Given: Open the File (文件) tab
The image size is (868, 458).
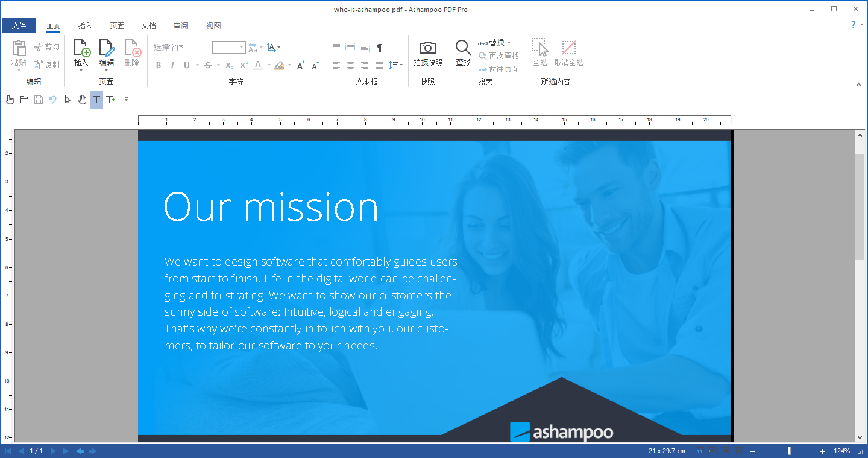Looking at the screenshot, I should (19, 25).
